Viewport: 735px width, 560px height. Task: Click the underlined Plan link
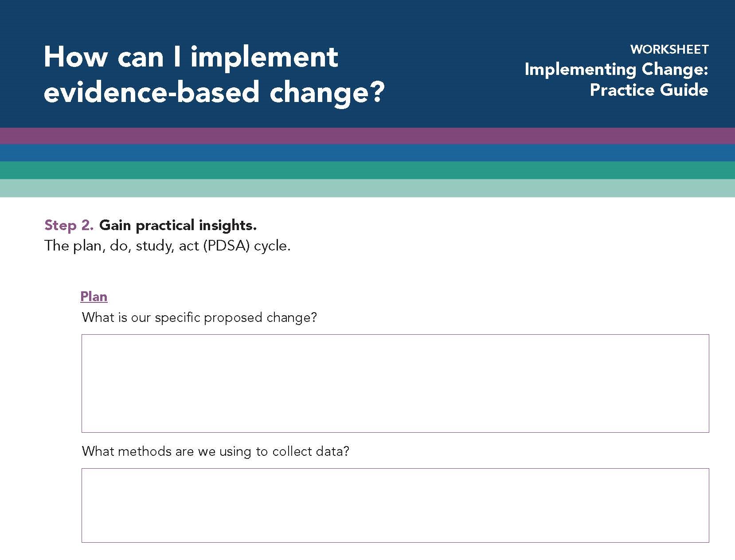click(x=94, y=296)
